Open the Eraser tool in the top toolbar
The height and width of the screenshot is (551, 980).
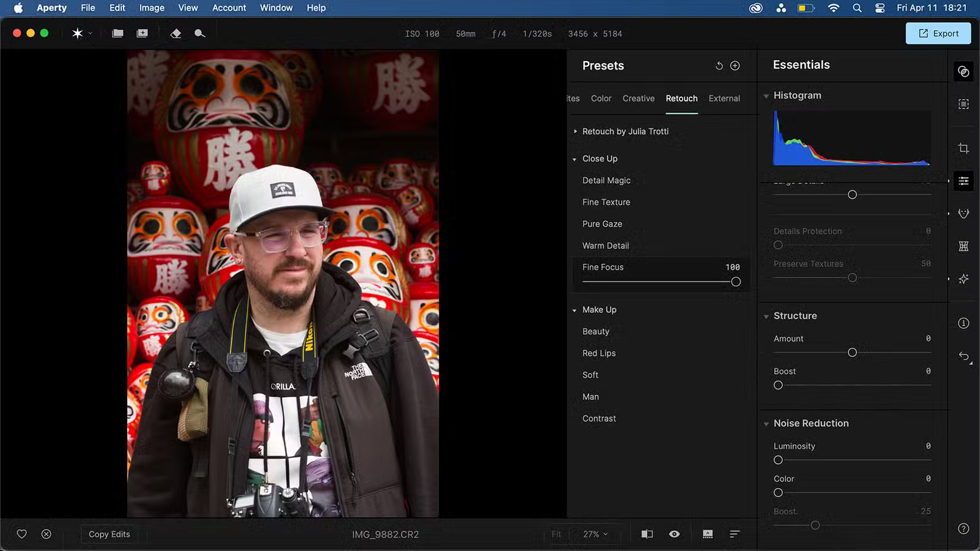point(176,33)
